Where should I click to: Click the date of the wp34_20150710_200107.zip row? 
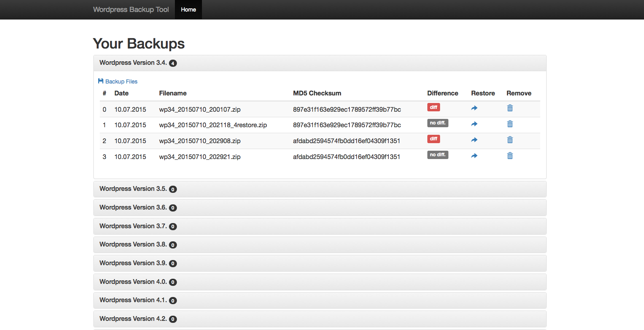pyautogui.click(x=130, y=109)
